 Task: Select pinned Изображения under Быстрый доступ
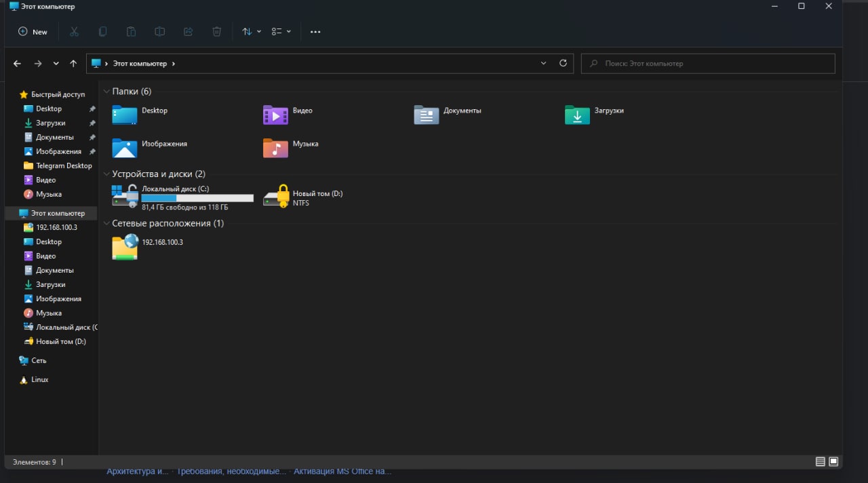(x=58, y=151)
